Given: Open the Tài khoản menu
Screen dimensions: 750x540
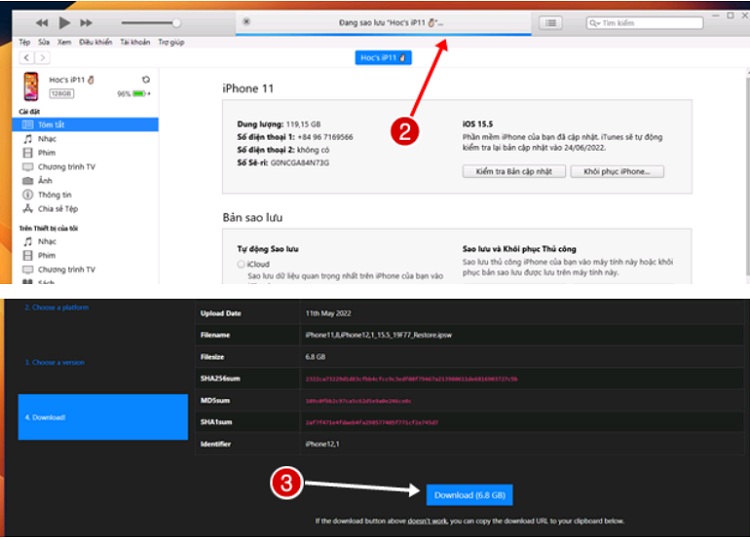Looking at the screenshot, I should tap(135, 42).
